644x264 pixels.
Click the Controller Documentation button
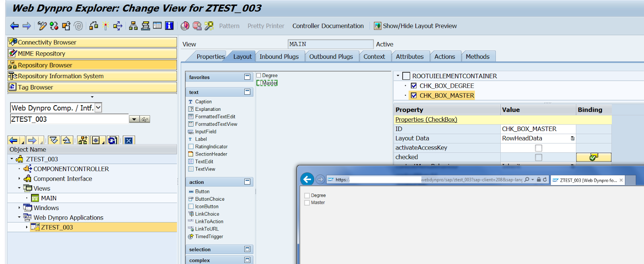point(328,26)
